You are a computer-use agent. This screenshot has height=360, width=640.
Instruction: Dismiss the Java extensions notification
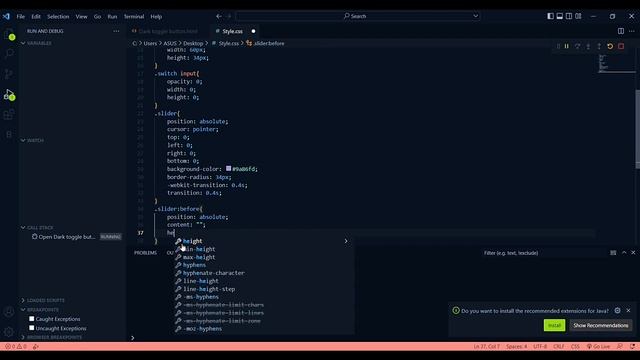pyautogui.click(x=628, y=311)
